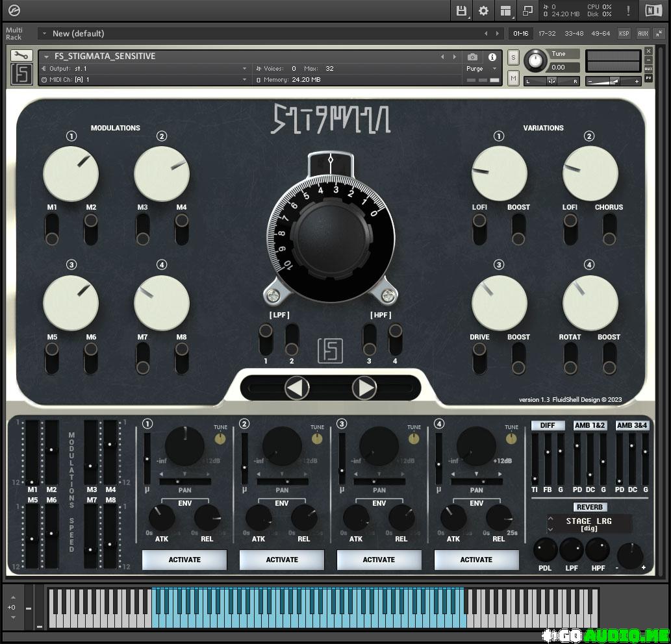Screen dimensions: 671x644
Task: Toggle variation 1 LOFI switch
Action: pyautogui.click(x=479, y=230)
